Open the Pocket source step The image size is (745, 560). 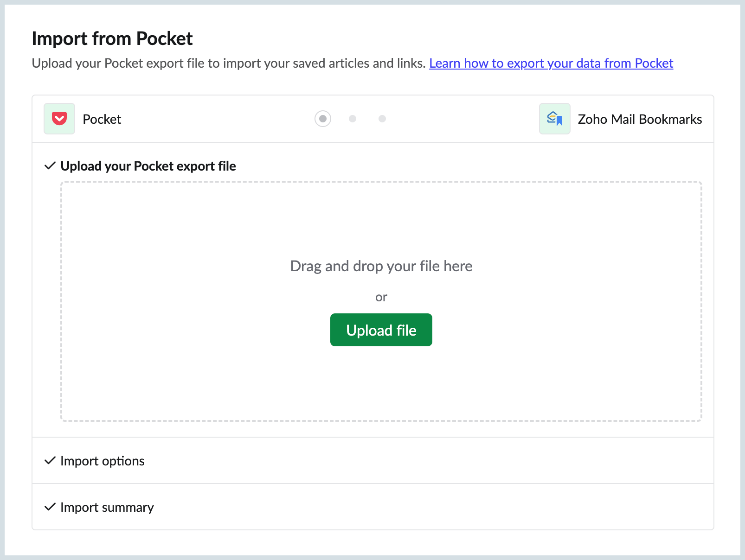[102, 119]
